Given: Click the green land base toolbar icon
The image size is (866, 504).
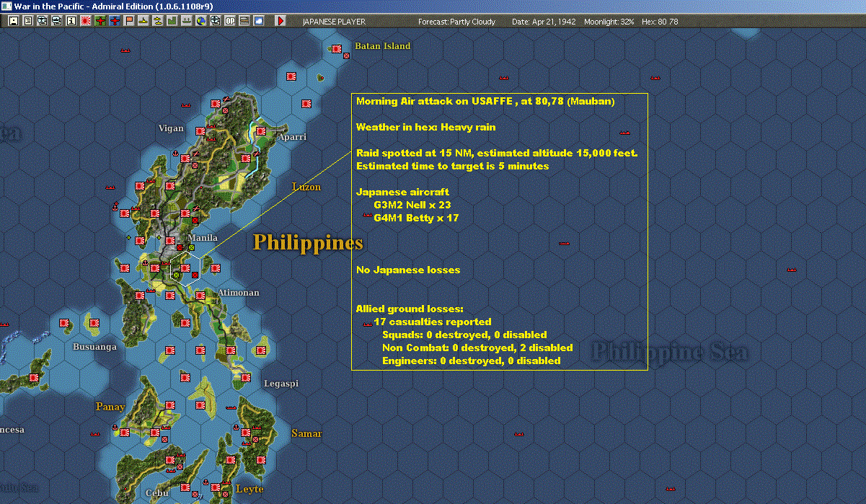Looking at the screenshot, I should pos(172,21).
